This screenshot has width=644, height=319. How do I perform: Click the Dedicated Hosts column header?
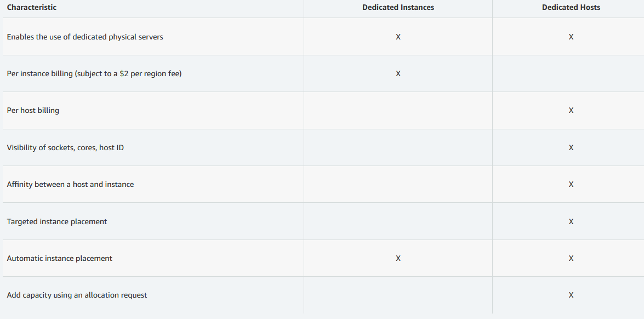click(x=571, y=7)
